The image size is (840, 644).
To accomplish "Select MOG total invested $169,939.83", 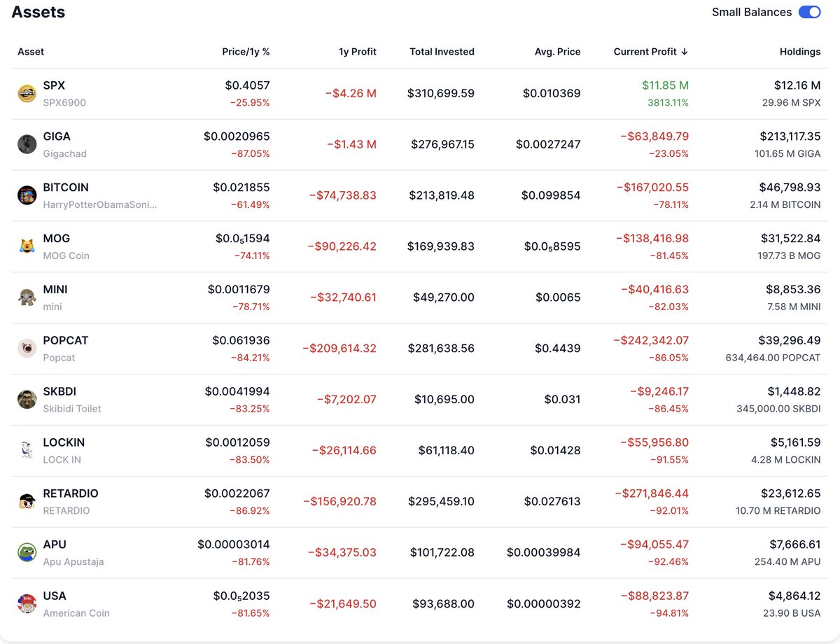I will [x=442, y=246].
